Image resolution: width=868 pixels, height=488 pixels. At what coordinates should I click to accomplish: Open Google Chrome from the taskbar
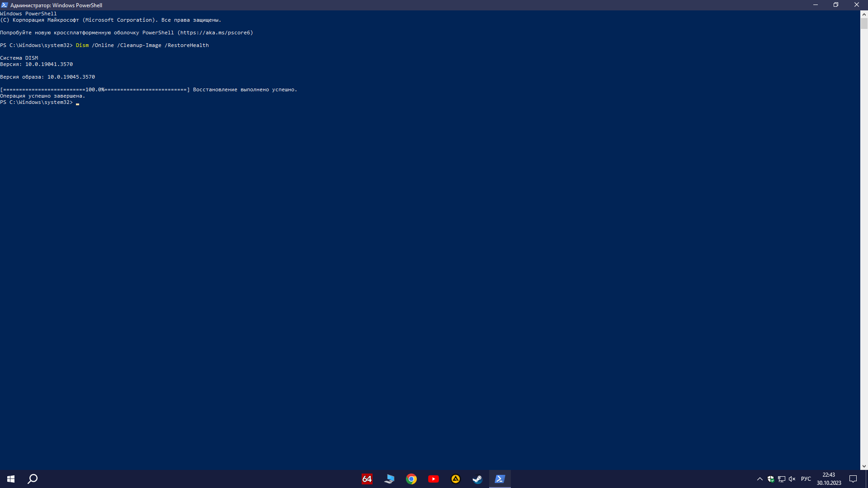pos(411,479)
